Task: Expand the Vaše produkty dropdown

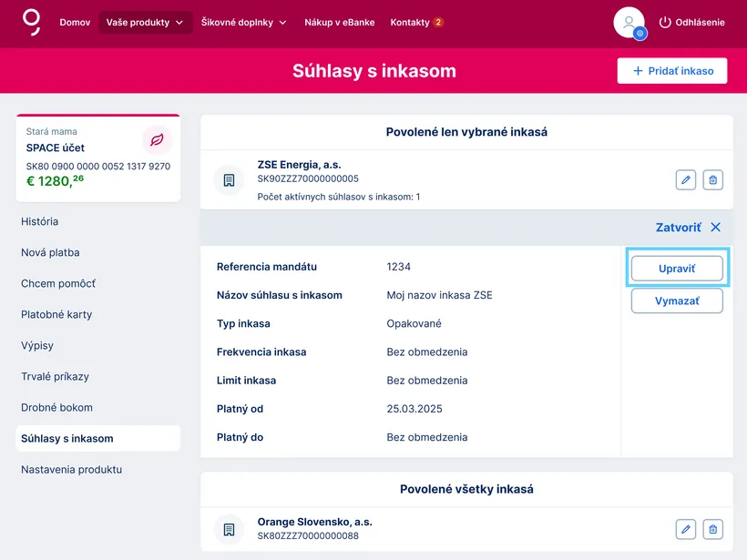Action: click(x=145, y=22)
